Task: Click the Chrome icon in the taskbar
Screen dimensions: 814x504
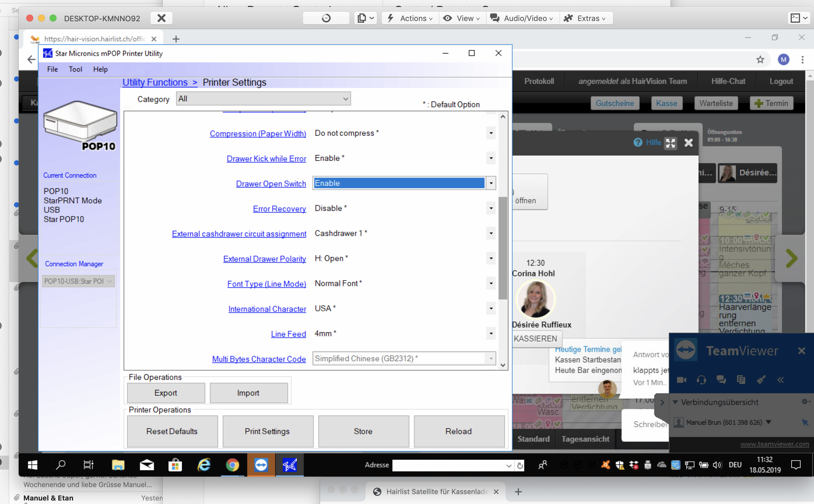Action: [232, 465]
